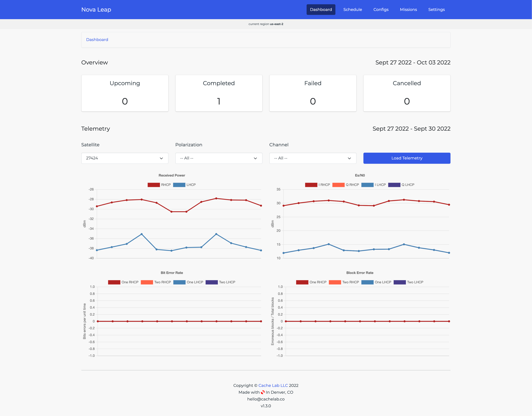The width and height of the screenshot is (532, 416).
Task: Click the Load Telemetry button
Action: click(x=406, y=158)
